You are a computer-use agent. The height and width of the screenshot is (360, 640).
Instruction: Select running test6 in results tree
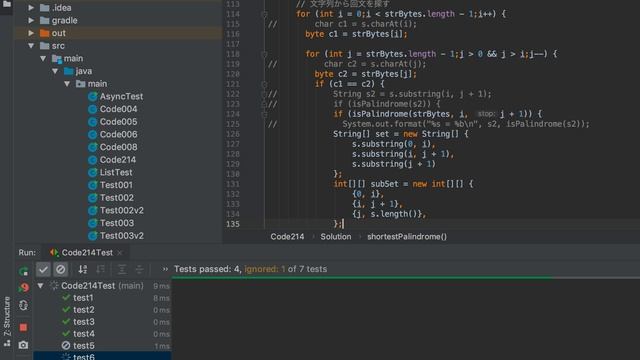click(x=84, y=357)
